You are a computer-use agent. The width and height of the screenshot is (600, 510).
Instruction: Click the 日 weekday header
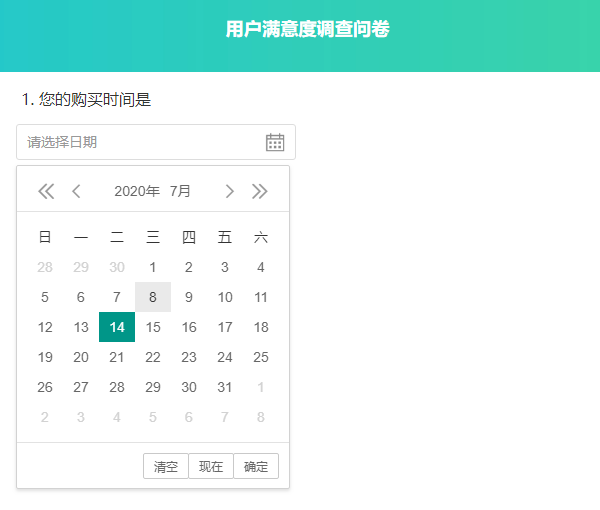pos(45,237)
